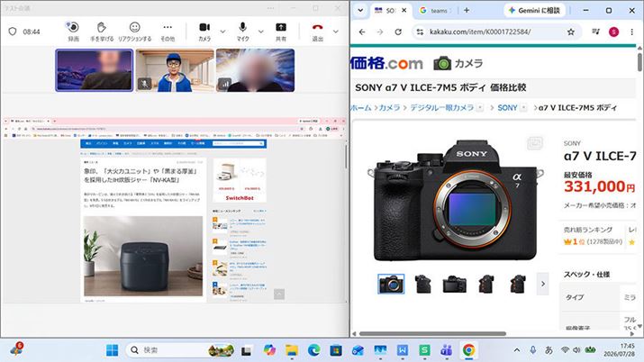Open Microsoft Store from the taskbar
644x362 pixels.
click(336, 350)
